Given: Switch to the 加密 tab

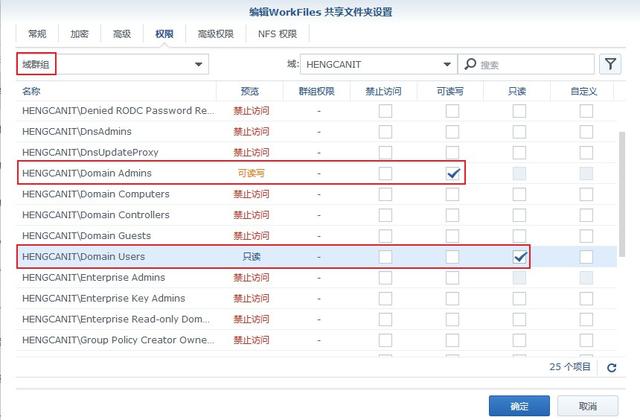Looking at the screenshot, I should click(x=79, y=34).
